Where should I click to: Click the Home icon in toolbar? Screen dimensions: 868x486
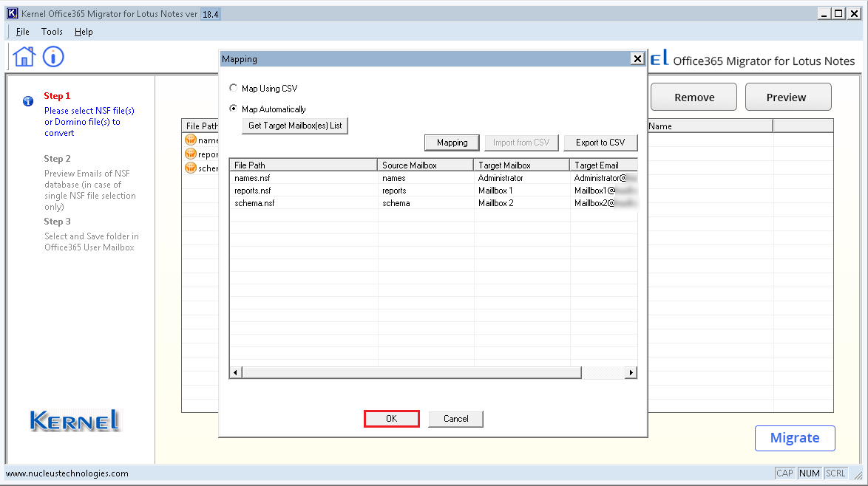[x=24, y=56]
